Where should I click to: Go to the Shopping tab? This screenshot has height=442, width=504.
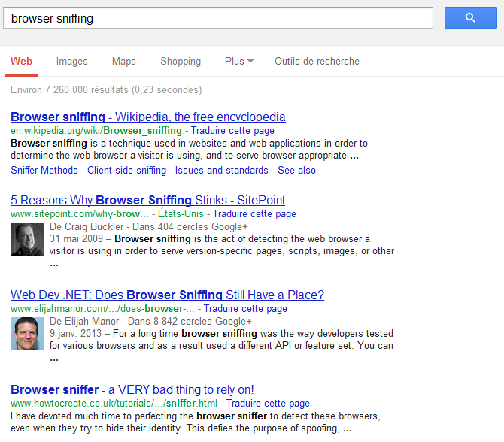[x=181, y=61]
